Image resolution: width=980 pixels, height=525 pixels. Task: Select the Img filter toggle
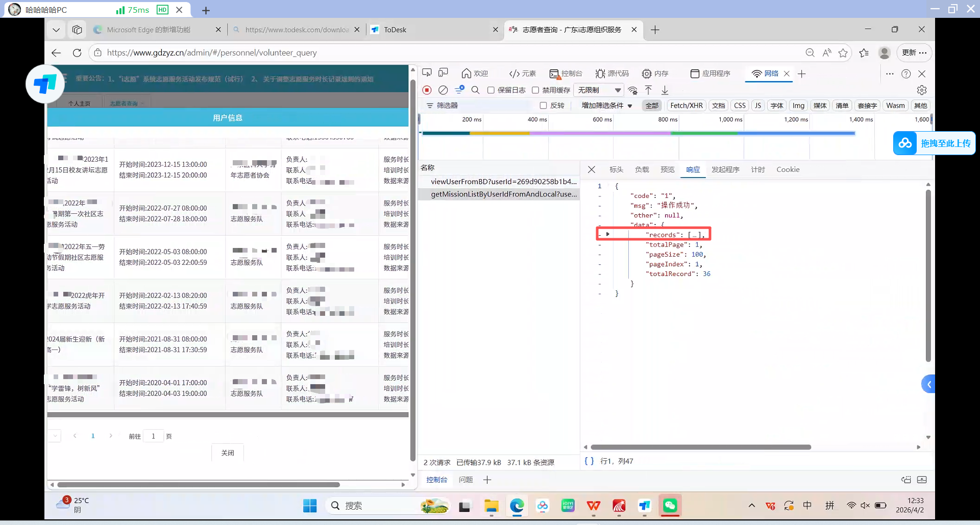tap(798, 106)
